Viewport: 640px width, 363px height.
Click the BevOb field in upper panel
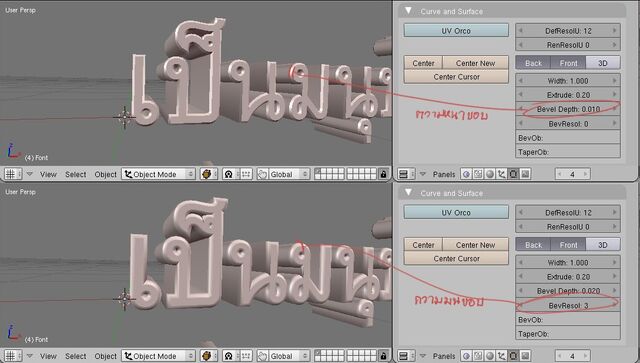(568, 138)
